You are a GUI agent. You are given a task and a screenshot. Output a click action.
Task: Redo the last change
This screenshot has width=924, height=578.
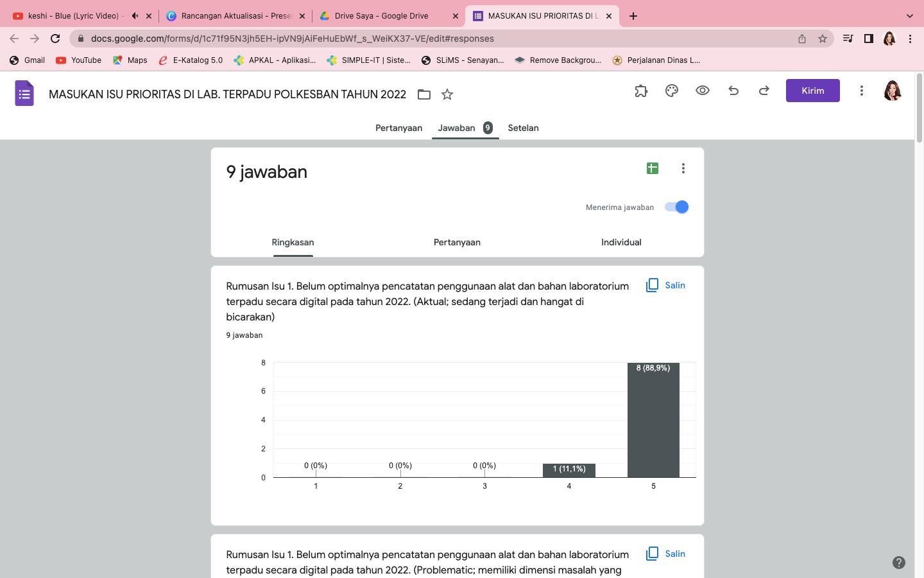click(x=764, y=91)
